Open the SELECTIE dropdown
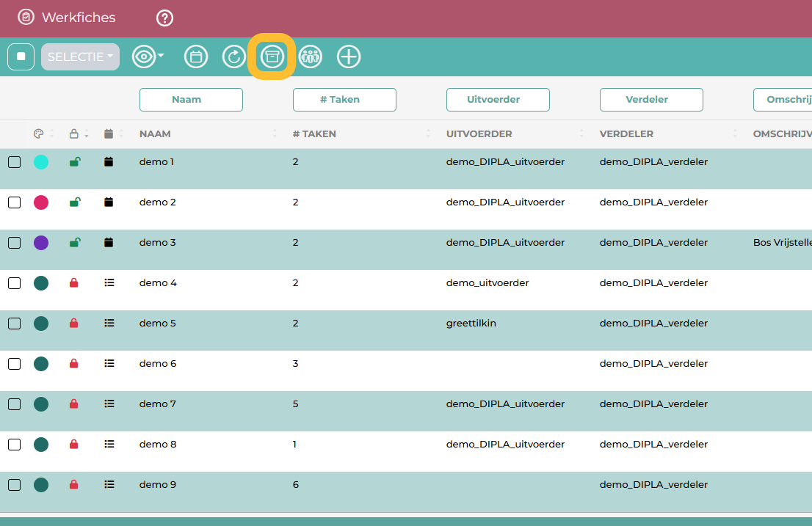This screenshot has width=812, height=526. tap(80, 56)
